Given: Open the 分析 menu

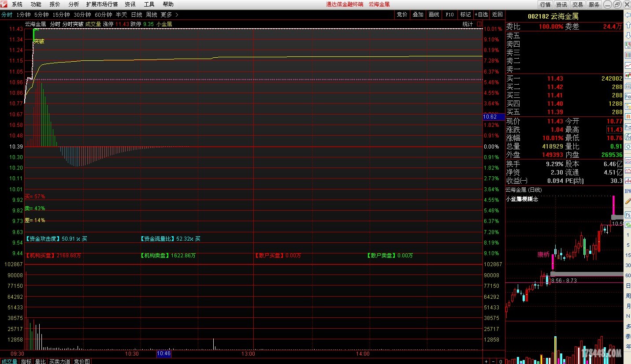Looking at the screenshot, I should pos(74,4).
